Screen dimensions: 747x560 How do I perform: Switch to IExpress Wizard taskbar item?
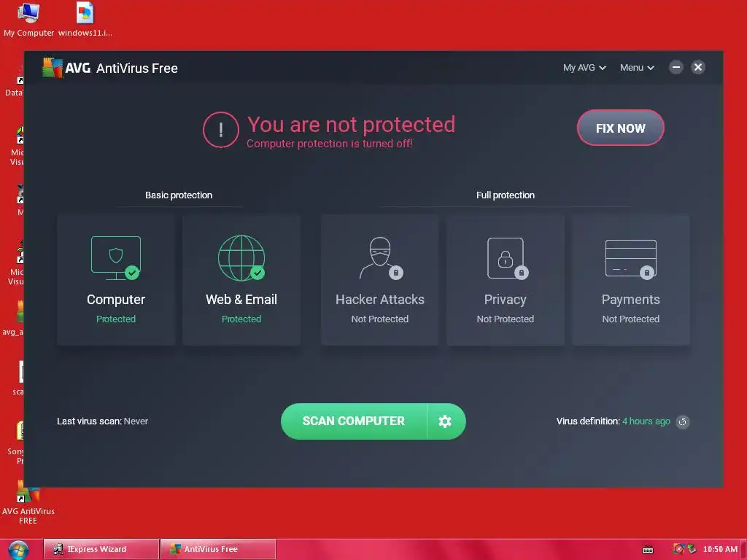click(101, 549)
